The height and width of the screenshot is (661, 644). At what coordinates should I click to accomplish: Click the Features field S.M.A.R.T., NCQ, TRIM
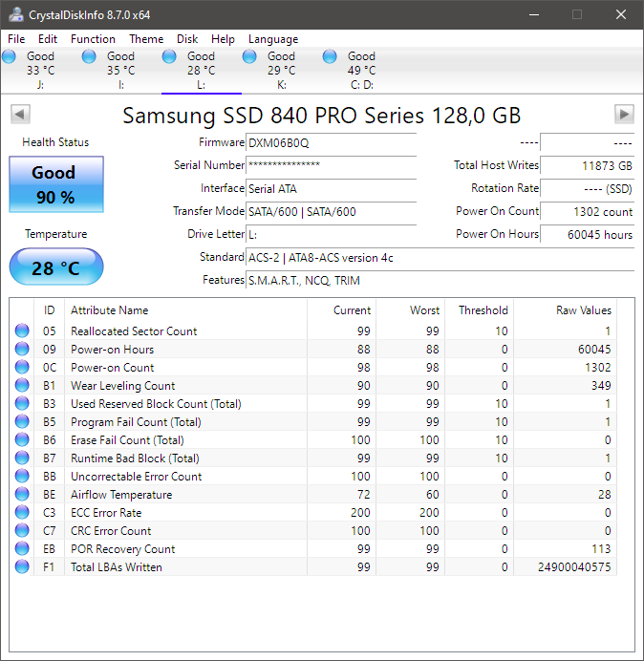440,280
